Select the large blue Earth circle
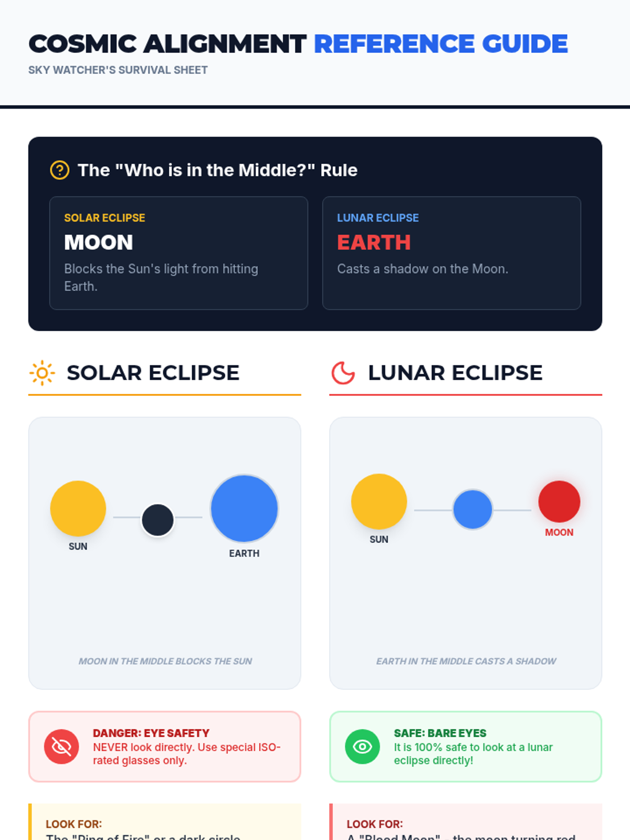The image size is (630, 840). pyautogui.click(x=244, y=509)
